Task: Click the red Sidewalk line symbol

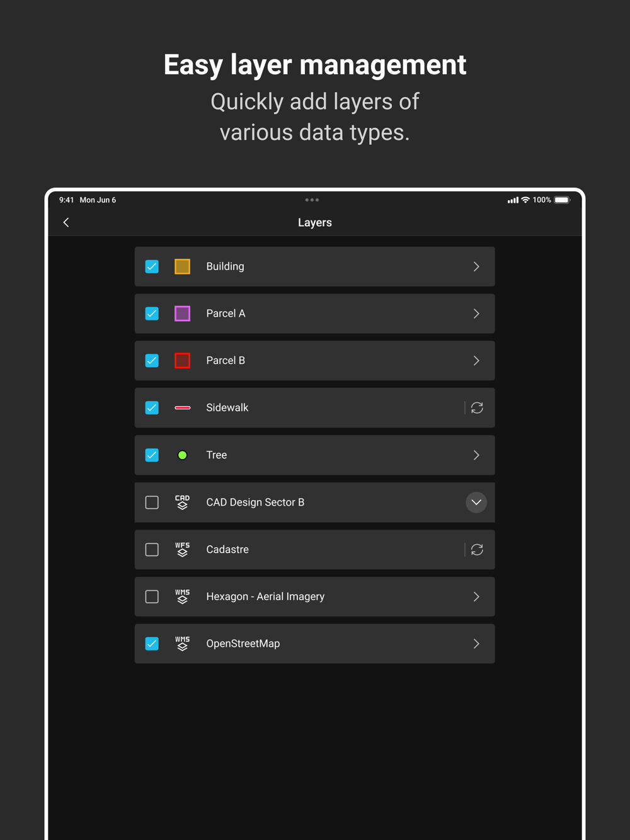Action: pos(182,408)
